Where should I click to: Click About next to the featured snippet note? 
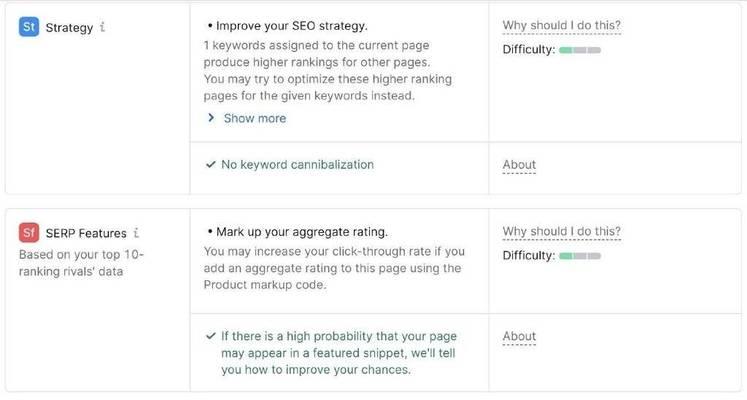point(519,336)
